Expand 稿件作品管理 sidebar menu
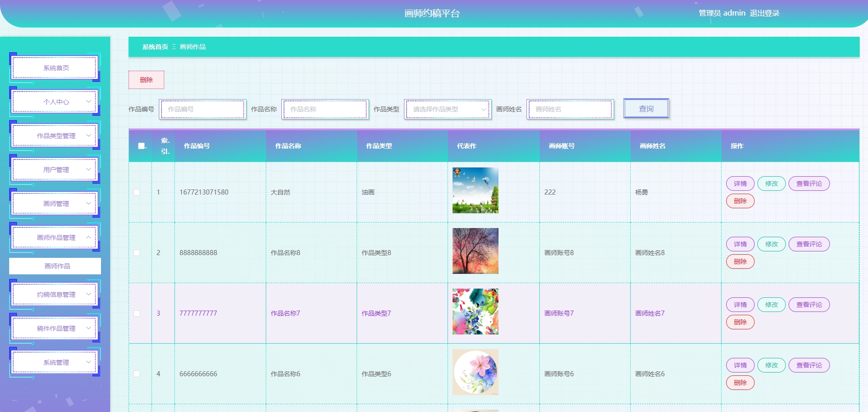This screenshot has height=412, width=868. [55, 328]
